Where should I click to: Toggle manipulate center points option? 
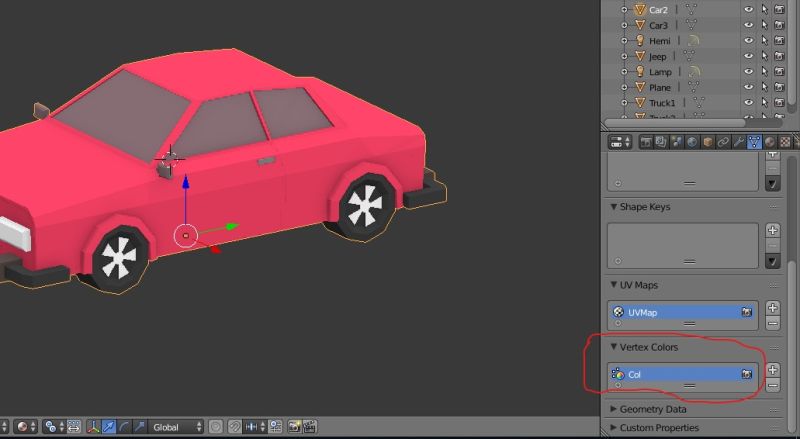74,427
